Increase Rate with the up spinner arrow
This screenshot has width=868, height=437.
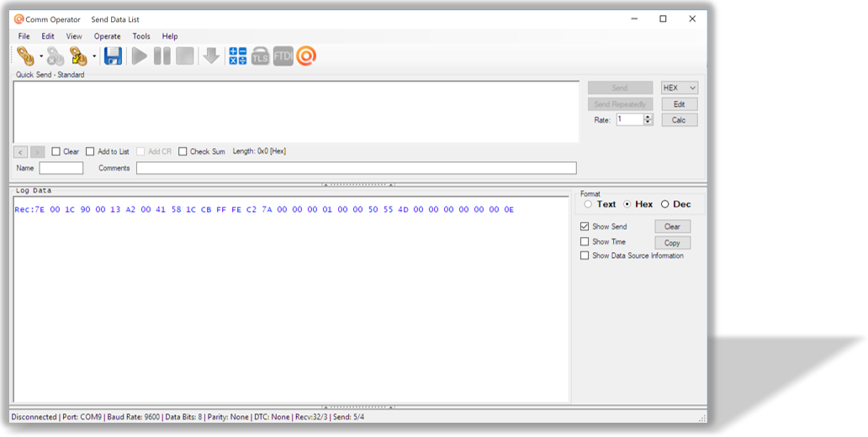[x=648, y=117]
